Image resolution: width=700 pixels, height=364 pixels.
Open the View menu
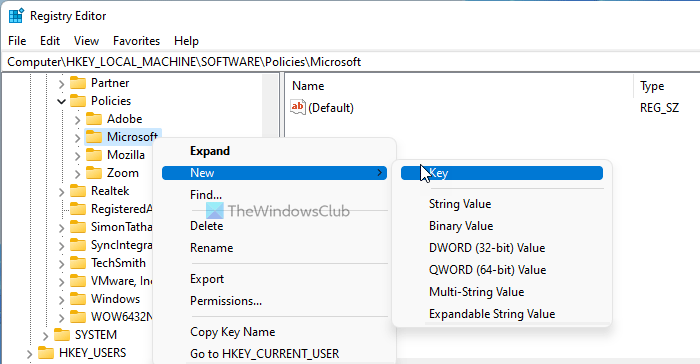(86, 41)
